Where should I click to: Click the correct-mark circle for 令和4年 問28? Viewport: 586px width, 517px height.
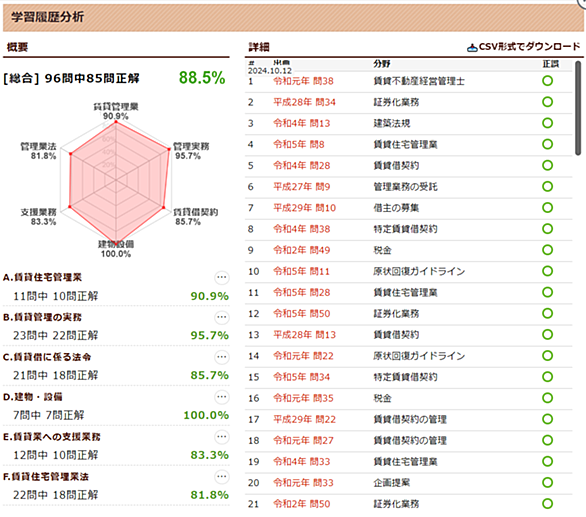click(x=548, y=165)
